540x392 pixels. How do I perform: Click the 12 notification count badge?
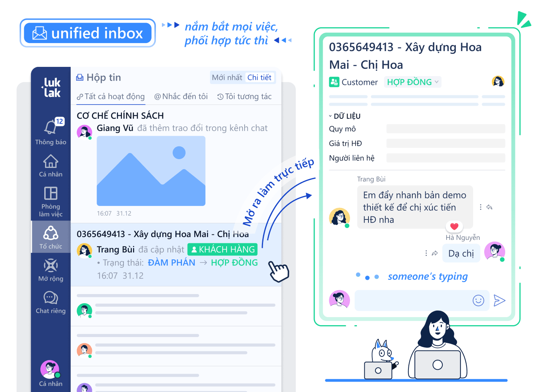coord(59,121)
